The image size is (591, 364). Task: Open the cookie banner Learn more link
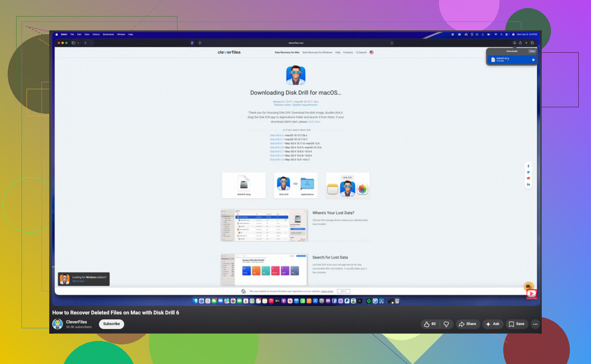(x=327, y=291)
